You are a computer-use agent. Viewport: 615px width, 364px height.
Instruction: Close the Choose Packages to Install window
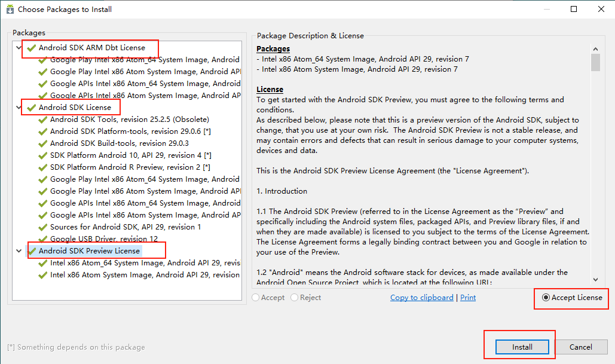point(601,9)
